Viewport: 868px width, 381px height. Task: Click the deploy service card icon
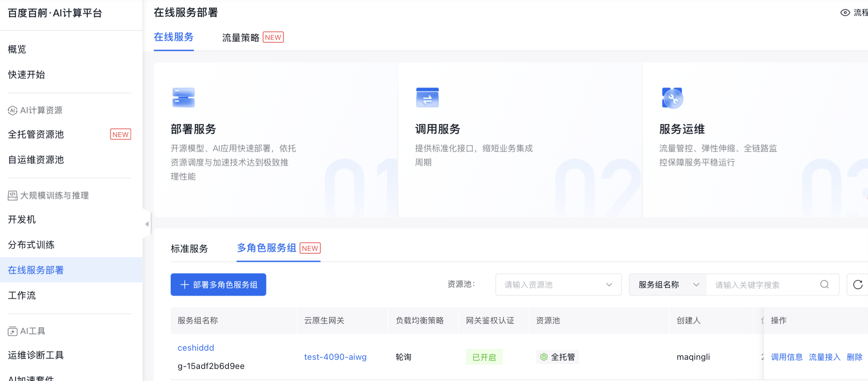183,97
